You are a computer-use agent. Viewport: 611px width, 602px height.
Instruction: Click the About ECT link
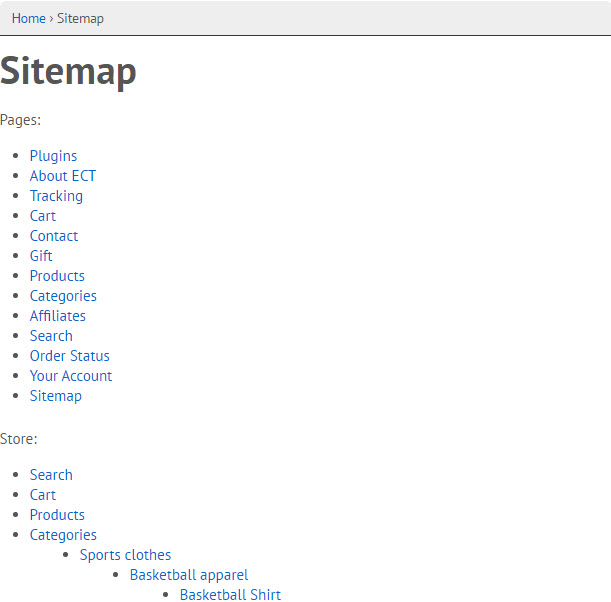(63, 176)
